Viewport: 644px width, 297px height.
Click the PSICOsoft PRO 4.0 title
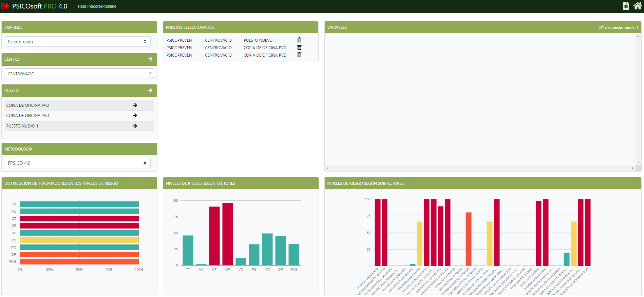pos(40,6)
